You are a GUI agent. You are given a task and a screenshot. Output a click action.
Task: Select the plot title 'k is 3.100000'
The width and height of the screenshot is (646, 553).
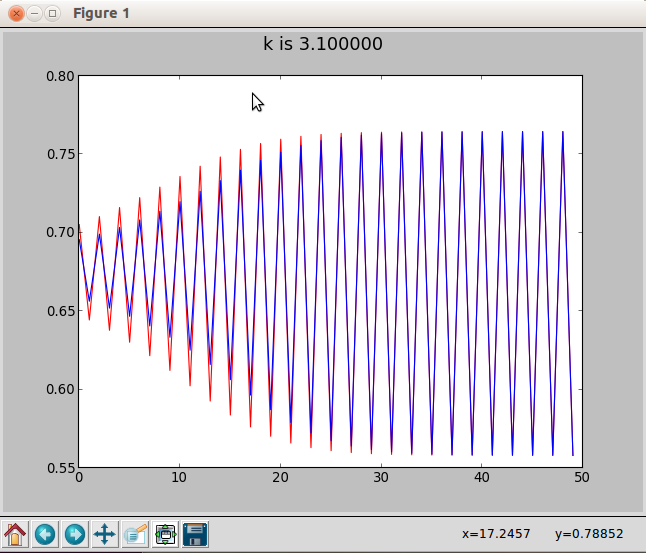click(x=323, y=44)
